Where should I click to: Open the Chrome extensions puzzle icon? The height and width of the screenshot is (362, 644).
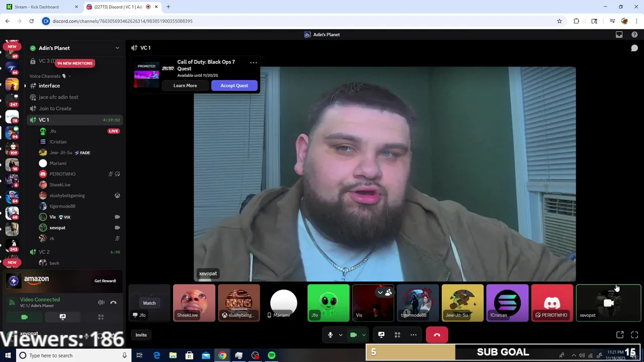pos(577,21)
